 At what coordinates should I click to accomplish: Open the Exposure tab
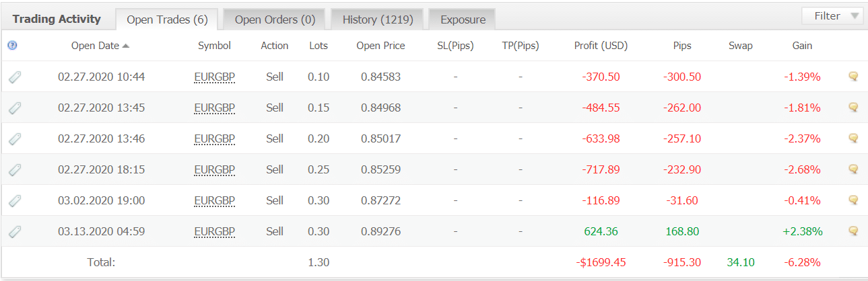tap(463, 19)
